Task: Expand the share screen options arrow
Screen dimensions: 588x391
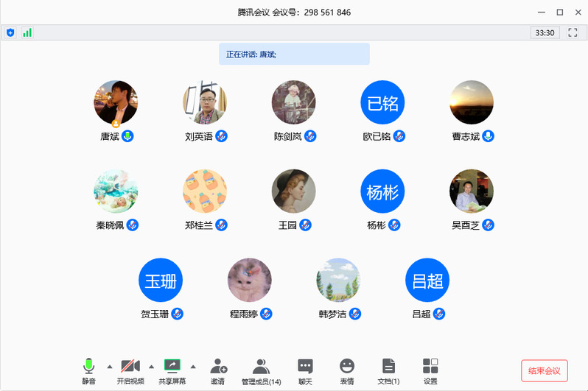Action: pyautogui.click(x=193, y=366)
